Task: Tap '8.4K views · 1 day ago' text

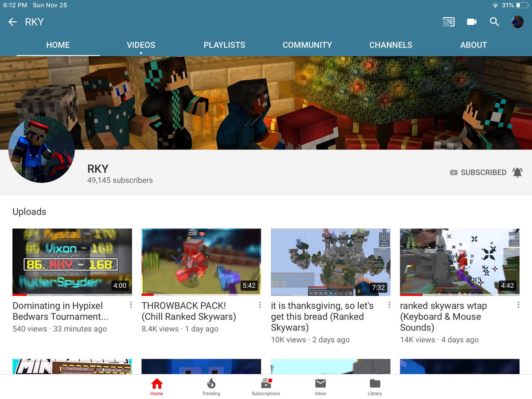Action: 180,329
